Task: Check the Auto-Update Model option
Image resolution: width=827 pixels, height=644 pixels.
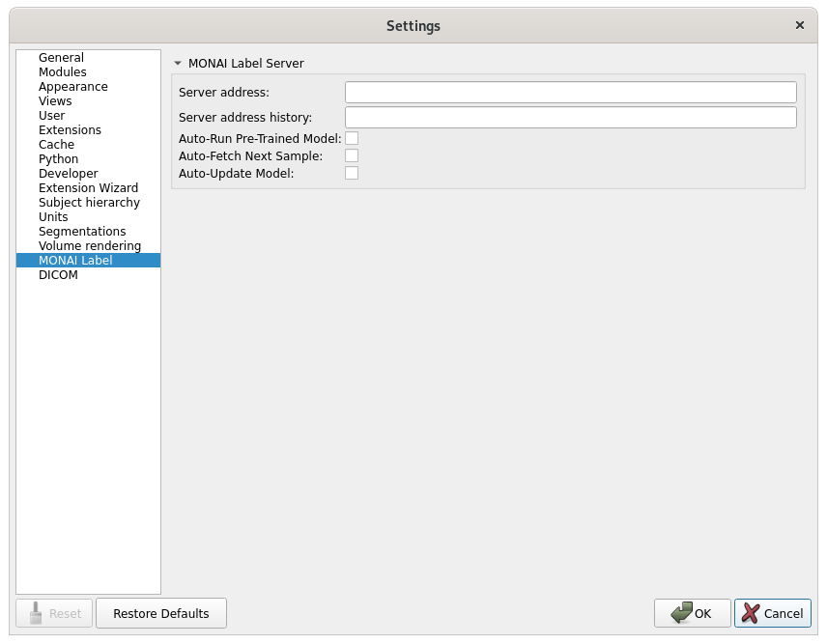Action: (352, 173)
